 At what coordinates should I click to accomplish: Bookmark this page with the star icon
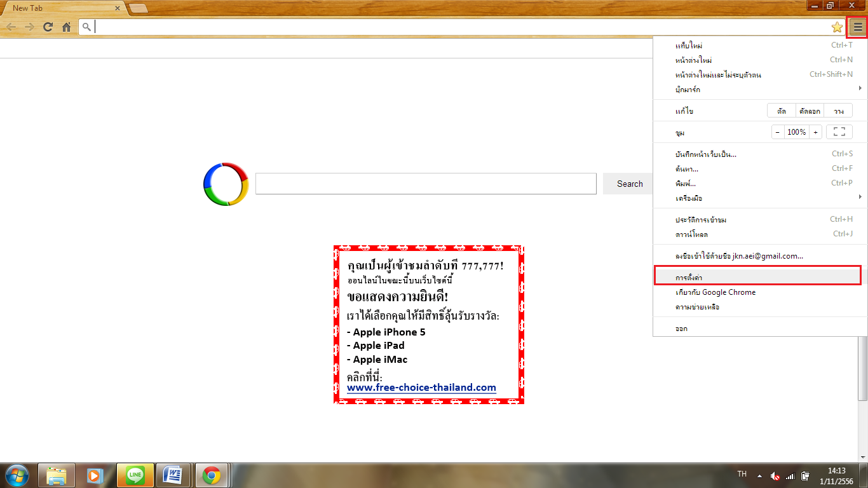point(837,27)
